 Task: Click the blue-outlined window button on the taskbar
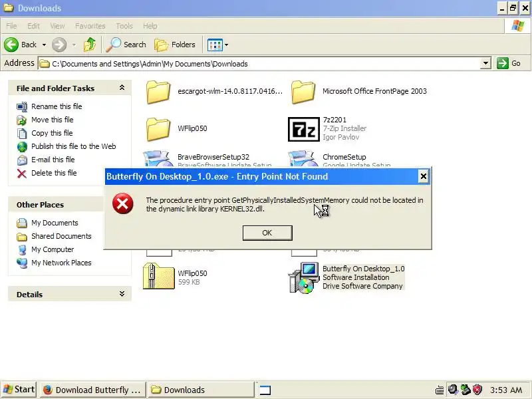(x=265, y=390)
